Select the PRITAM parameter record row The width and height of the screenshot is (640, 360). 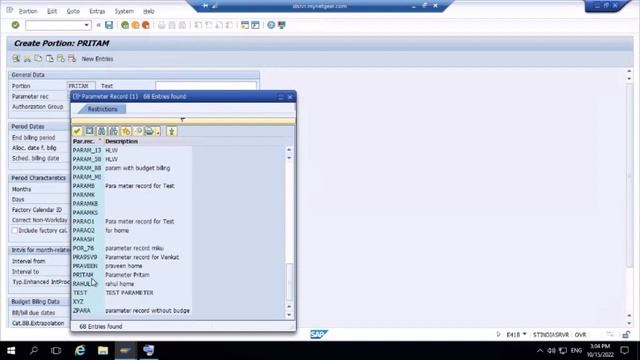pyautogui.click(x=132, y=275)
